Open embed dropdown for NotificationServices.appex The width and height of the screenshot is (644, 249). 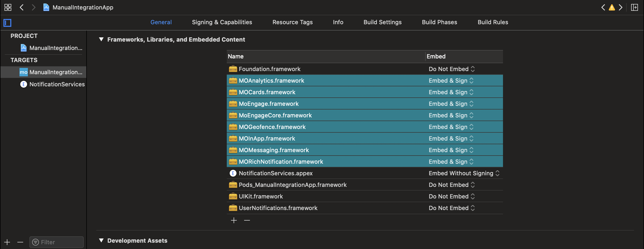[464, 173]
